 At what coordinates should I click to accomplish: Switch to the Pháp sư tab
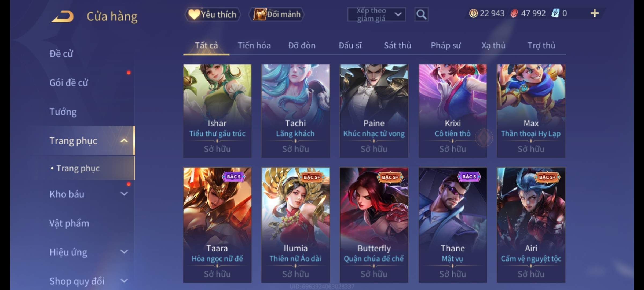pyautogui.click(x=446, y=45)
